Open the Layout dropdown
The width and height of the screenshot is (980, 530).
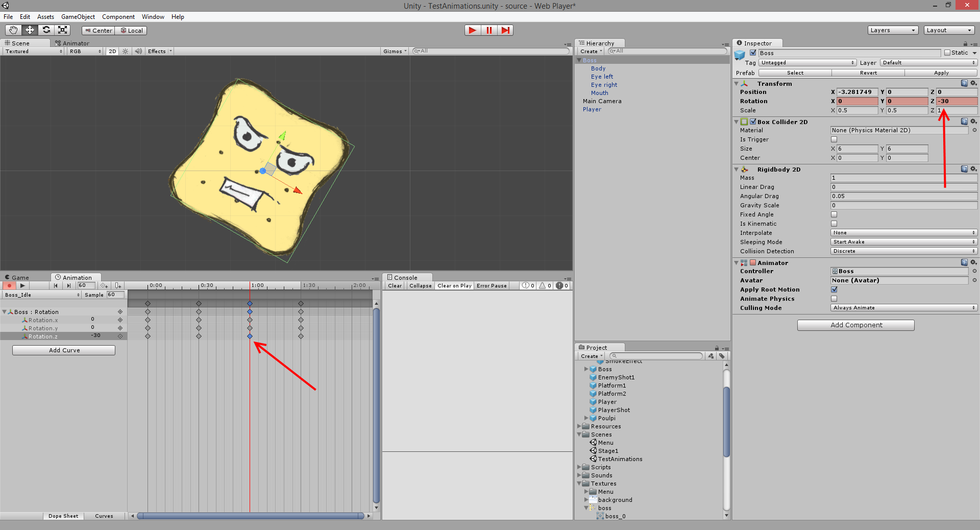click(x=949, y=30)
